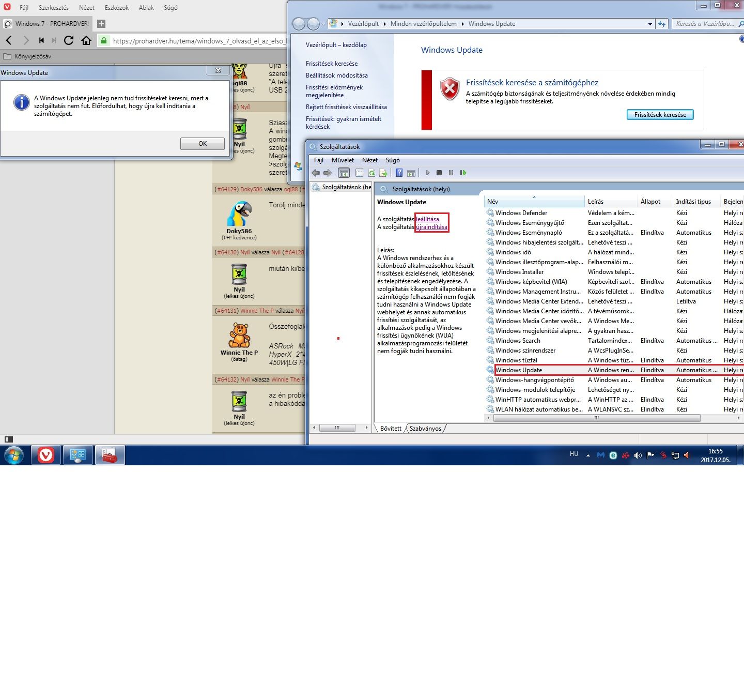The image size is (744, 700).
Task: Select the Windows Defender service row
Action: click(614, 213)
